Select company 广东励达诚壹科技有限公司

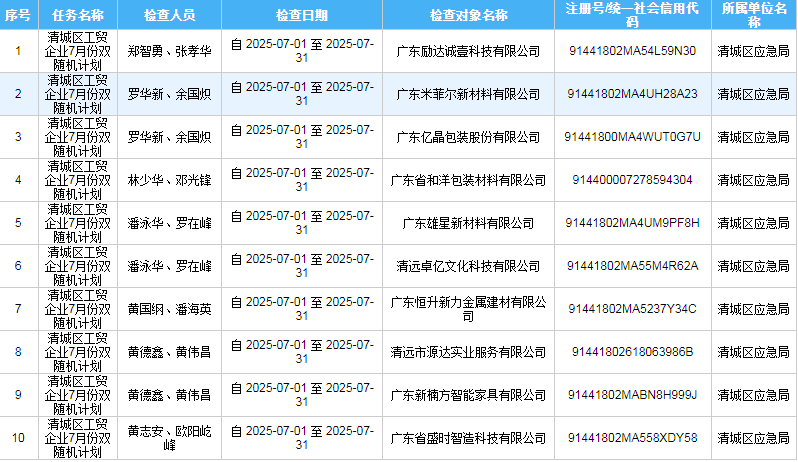468,51
